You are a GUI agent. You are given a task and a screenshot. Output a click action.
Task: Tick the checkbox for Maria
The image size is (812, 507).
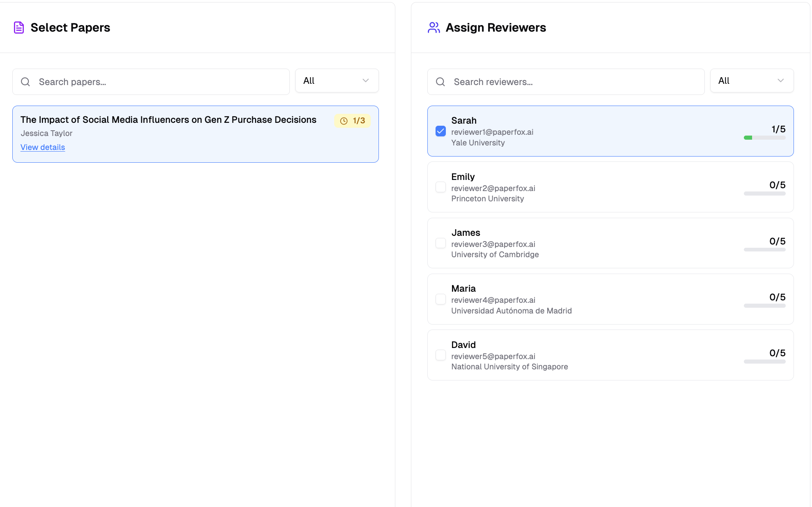(x=440, y=299)
